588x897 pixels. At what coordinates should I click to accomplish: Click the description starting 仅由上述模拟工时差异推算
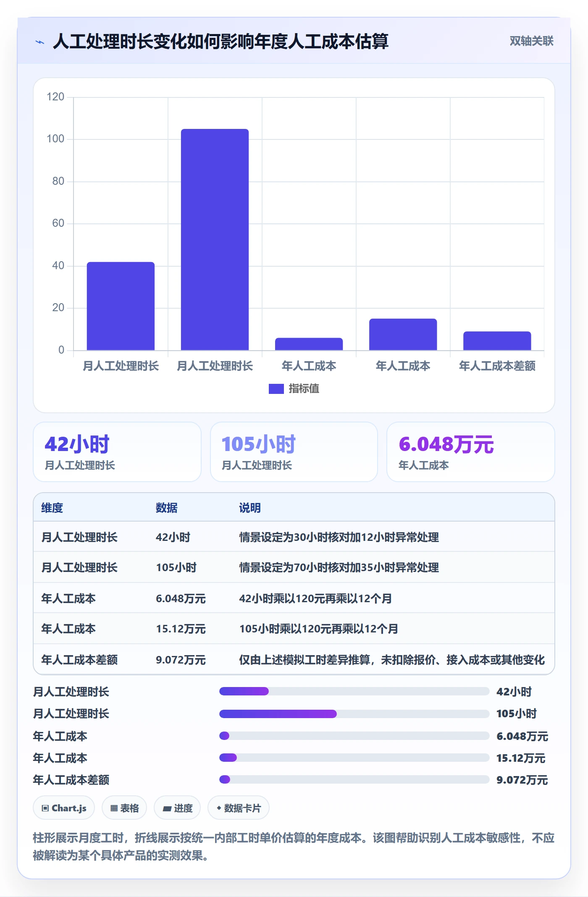392,660
